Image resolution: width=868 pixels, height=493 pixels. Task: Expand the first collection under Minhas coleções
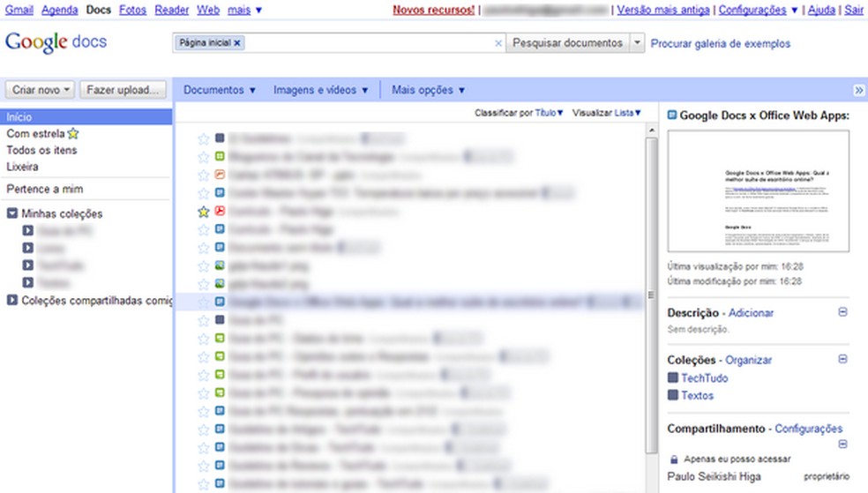(x=27, y=231)
